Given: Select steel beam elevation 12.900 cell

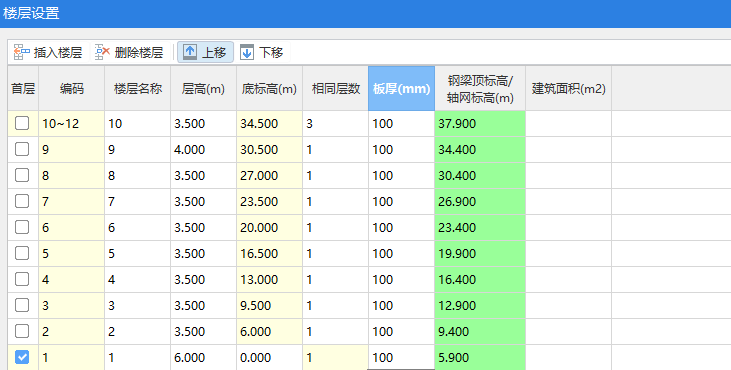Looking at the screenshot, I should point(480,306).
